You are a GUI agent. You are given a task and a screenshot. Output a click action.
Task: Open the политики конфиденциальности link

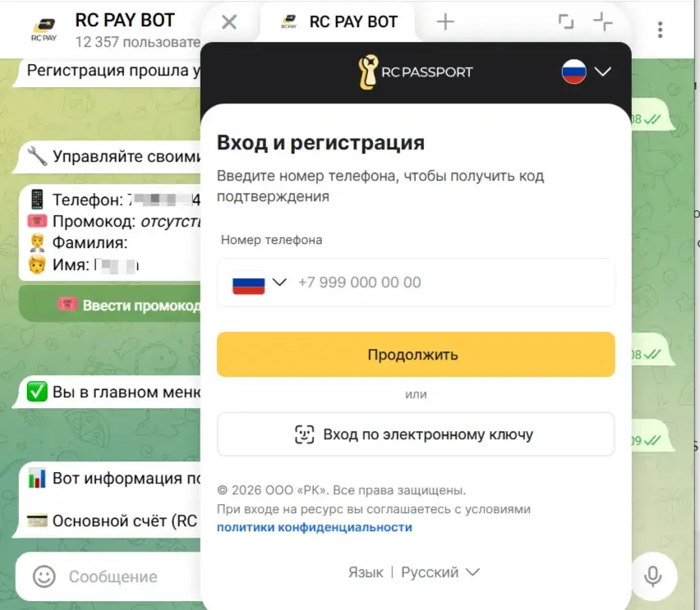(315, 527)
